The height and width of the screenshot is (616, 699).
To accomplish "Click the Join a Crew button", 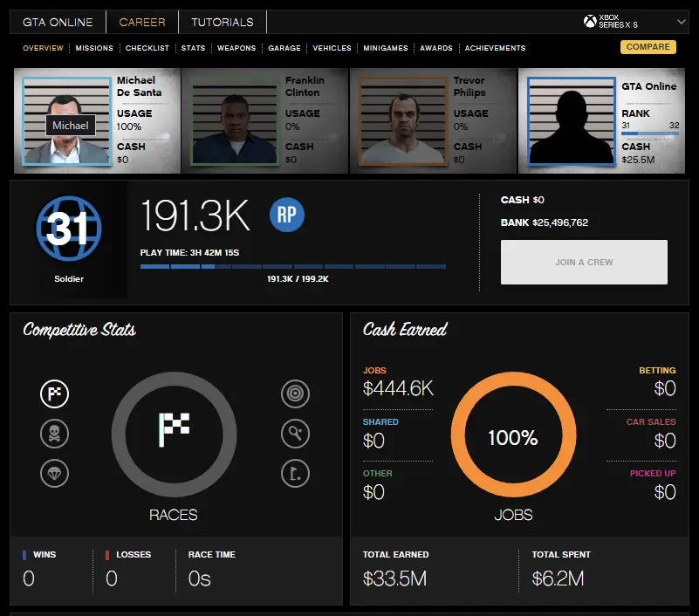I will click(x=584, y=262).
